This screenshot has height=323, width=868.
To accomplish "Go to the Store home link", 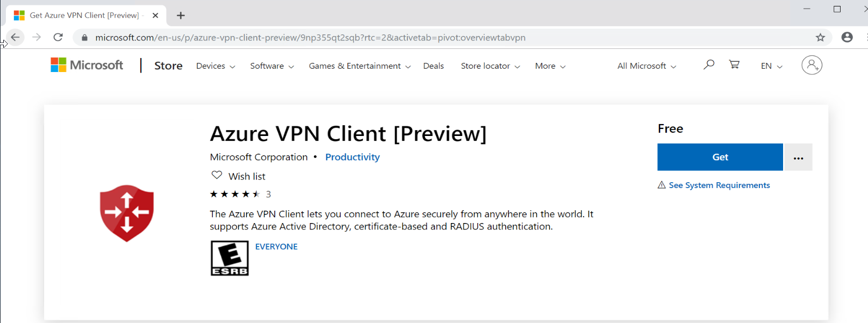I will point(168,66).
